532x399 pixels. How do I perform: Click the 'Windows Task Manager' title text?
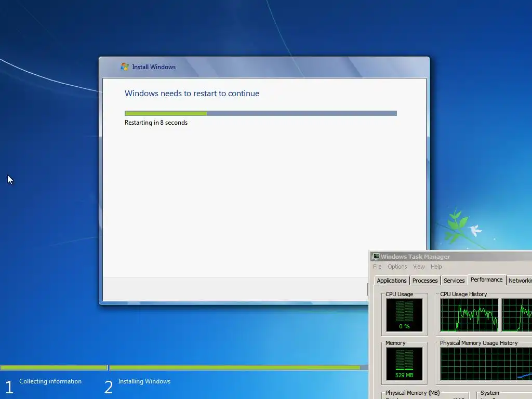tap(415, 257)
